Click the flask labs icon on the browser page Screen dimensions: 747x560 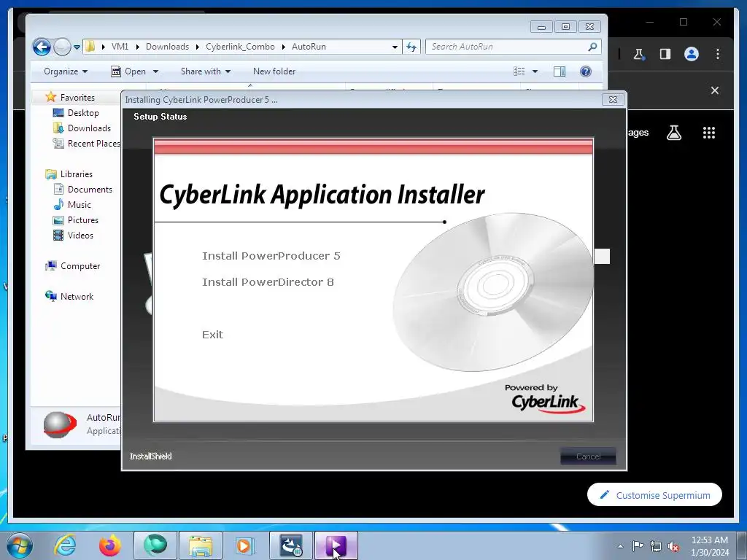(673, 133)
